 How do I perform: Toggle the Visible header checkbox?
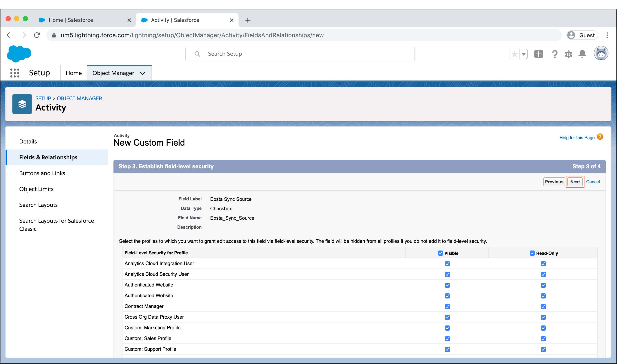(x=440, y=253)
